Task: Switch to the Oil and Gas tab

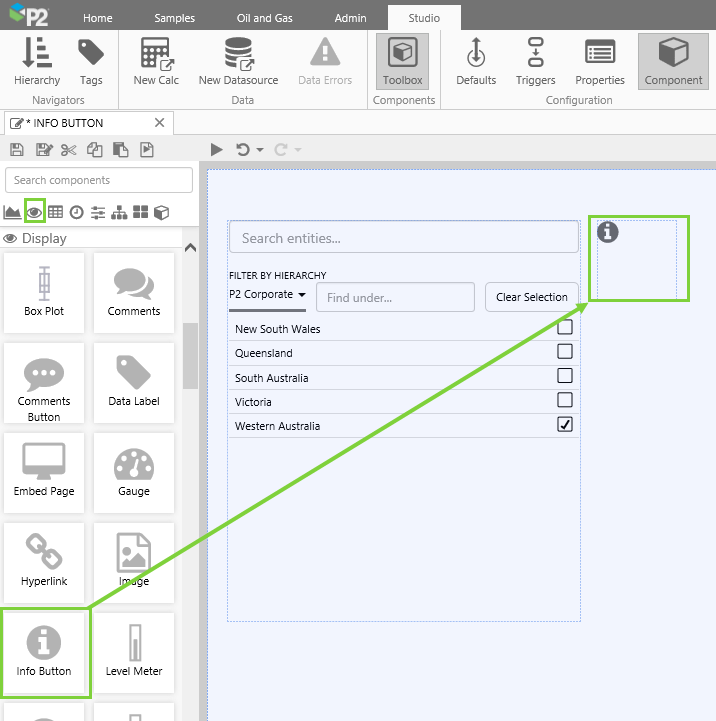Action: tap(265, 18)
